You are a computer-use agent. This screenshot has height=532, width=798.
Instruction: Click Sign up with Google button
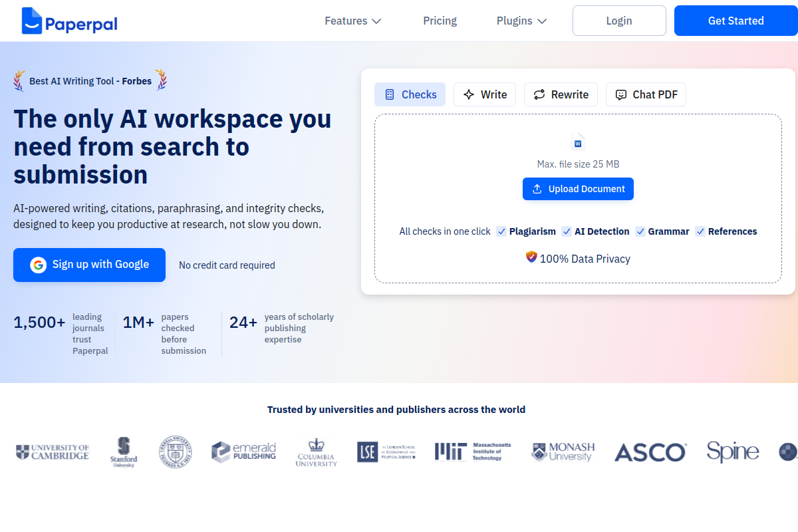click(90, 265)
